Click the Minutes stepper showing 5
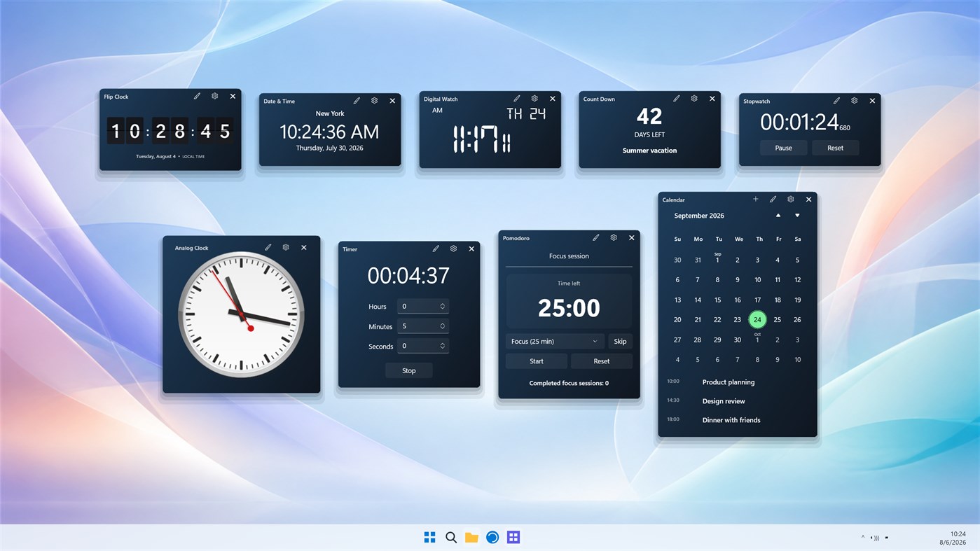This screenshot has height=551, width=980. tap(423, 326)
